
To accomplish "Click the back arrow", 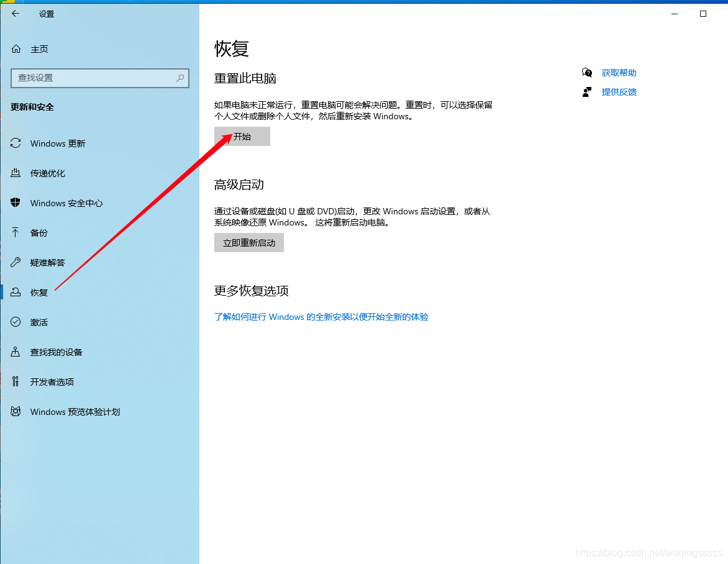I will coord(15,13).
